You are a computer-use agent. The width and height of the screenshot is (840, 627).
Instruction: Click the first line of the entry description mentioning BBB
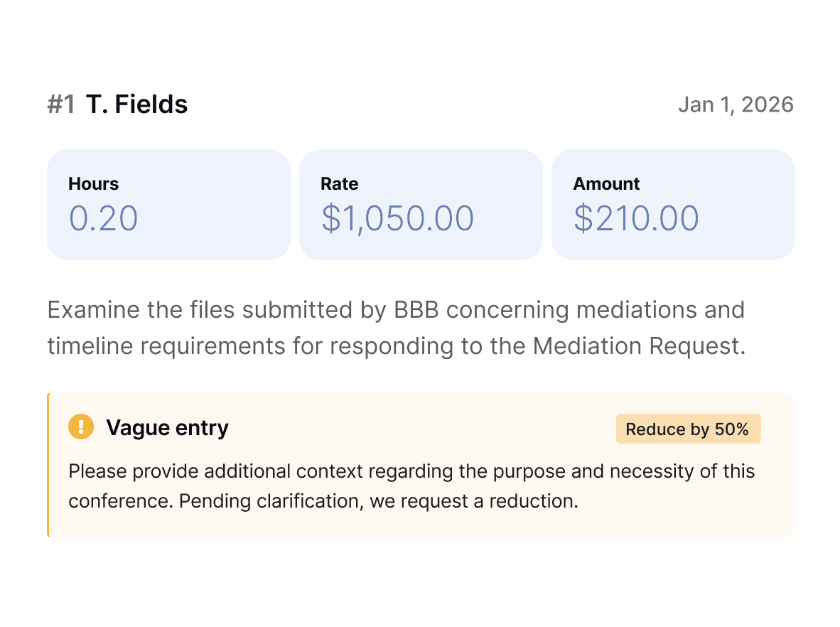pos(396,310)
